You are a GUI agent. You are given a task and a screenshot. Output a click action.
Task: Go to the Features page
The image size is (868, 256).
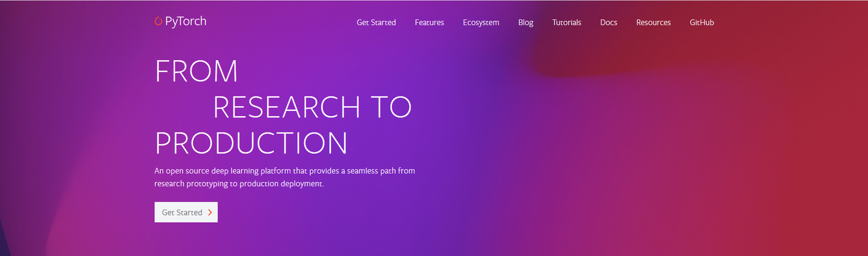(x=429, y=22)
